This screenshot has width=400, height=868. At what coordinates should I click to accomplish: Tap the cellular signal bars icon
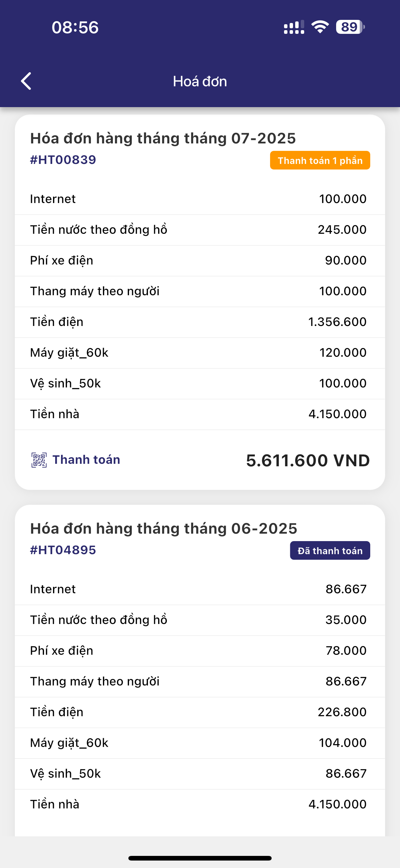tap(294, 27)
